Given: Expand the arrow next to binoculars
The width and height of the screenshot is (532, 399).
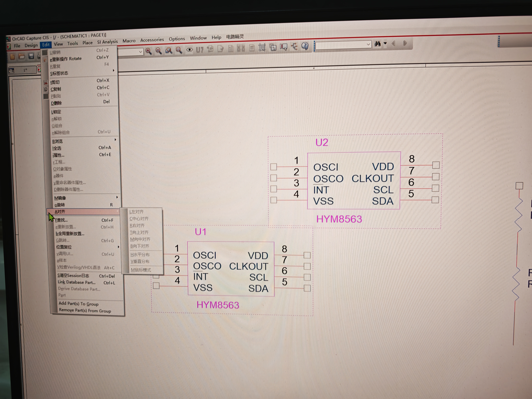Looking at the screenshot, I should [x=385, y=44].
